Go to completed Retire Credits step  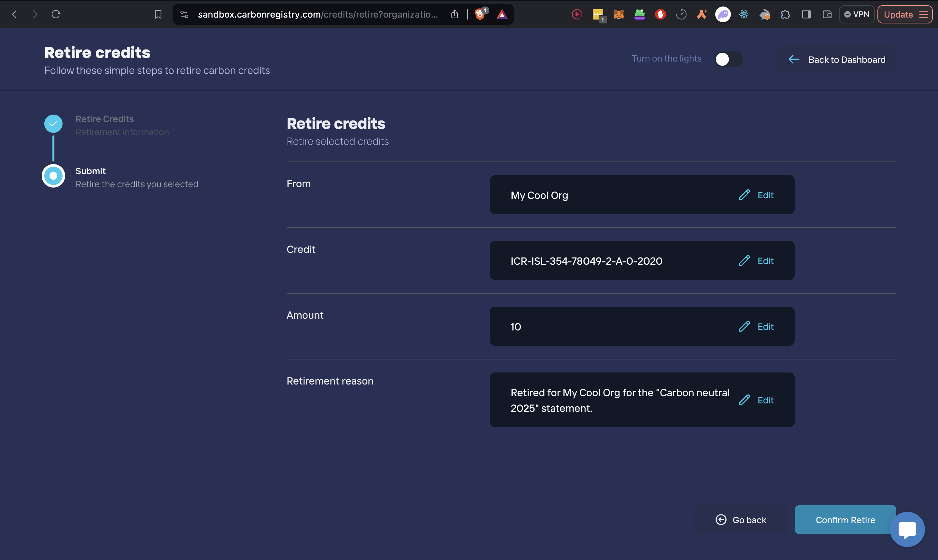pos(105,119)
